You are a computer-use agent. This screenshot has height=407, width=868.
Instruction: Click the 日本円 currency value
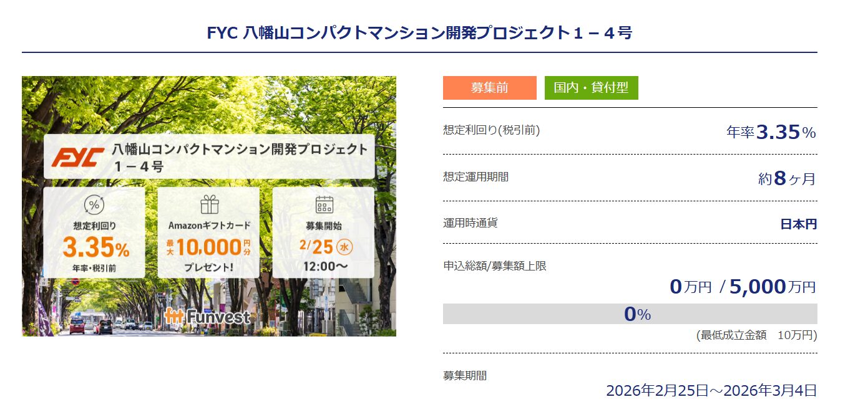coord(798,224)
